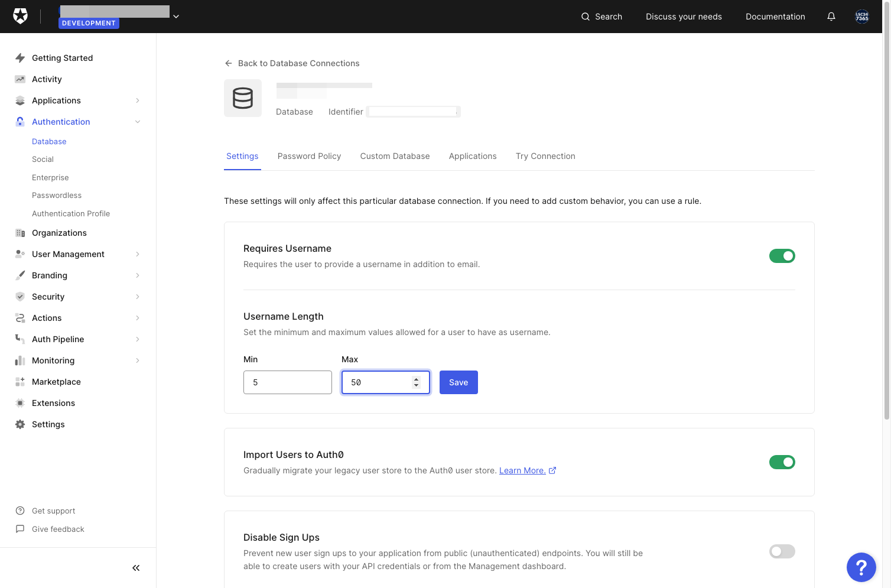891x588 pixels.
Task: Open the Applications tab of the connection
Action: pos(473,156)
